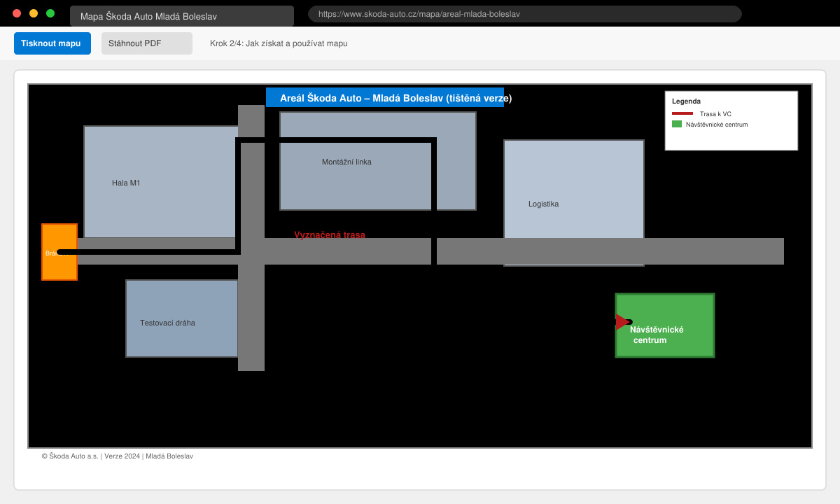Select the Mapa Škoda Auto Mladá Boleslav tab

(182, 16)
